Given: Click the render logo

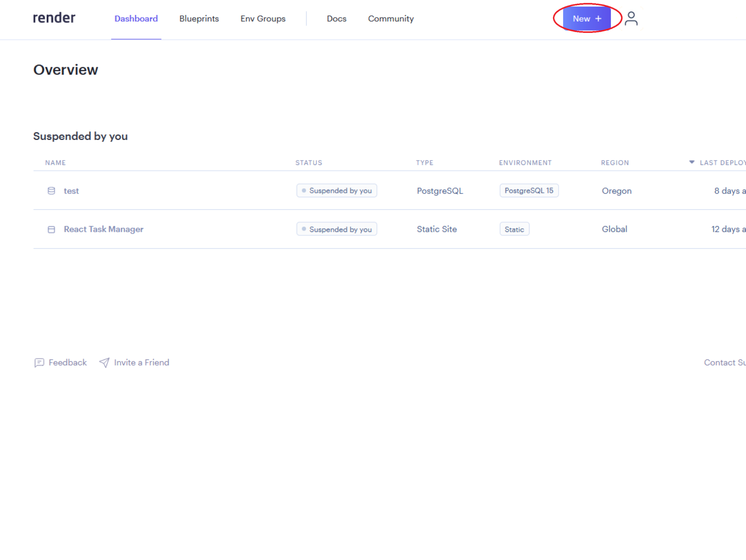Looking at the screenshot, I should [54, 18].
